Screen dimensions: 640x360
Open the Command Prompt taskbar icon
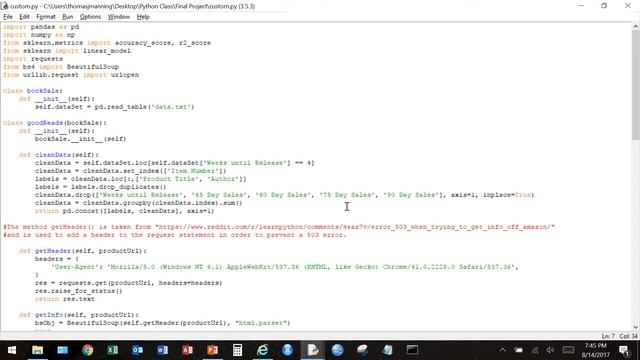(x=412, y=350)
